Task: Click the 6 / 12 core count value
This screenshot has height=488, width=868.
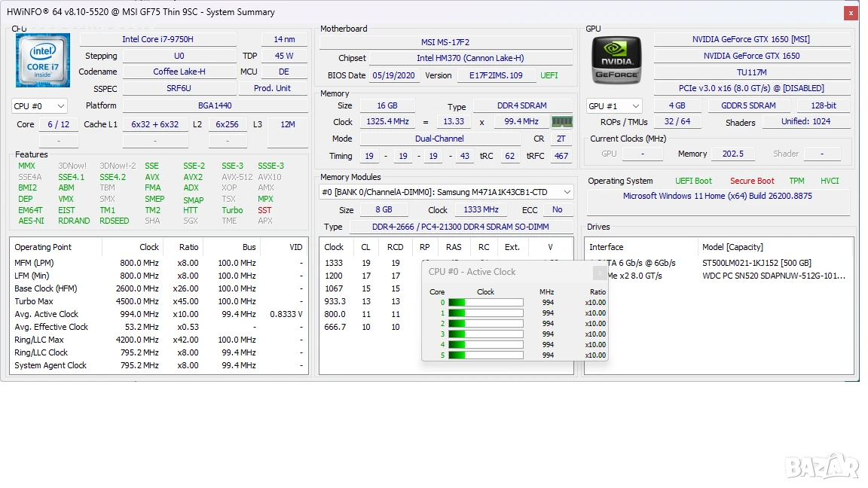Action: pyautogui.click(x=59, y=124)
